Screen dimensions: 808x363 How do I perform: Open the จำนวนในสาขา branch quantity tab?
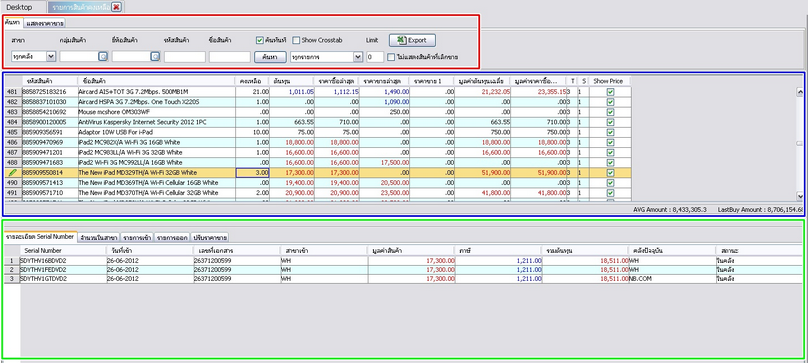(x=99, y=238)
